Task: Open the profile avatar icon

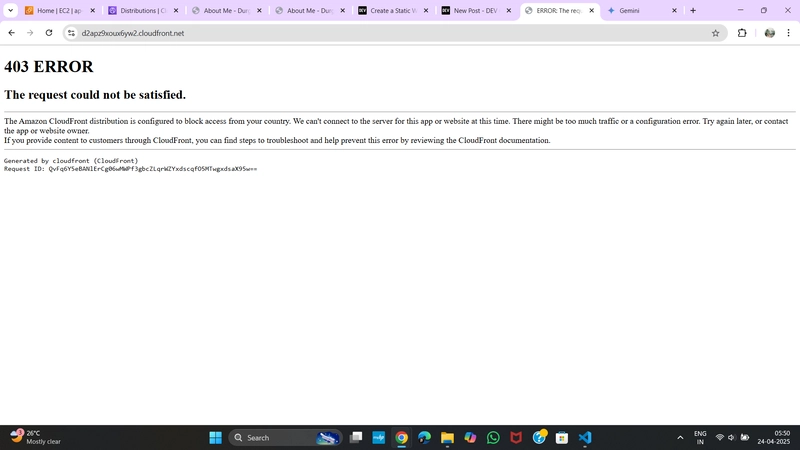Action: (769, 33)
